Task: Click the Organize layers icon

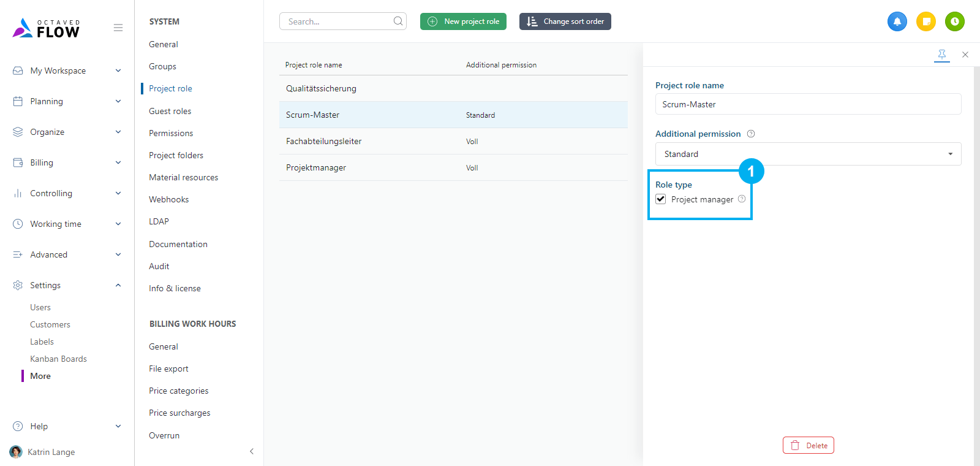Action: 18,132
